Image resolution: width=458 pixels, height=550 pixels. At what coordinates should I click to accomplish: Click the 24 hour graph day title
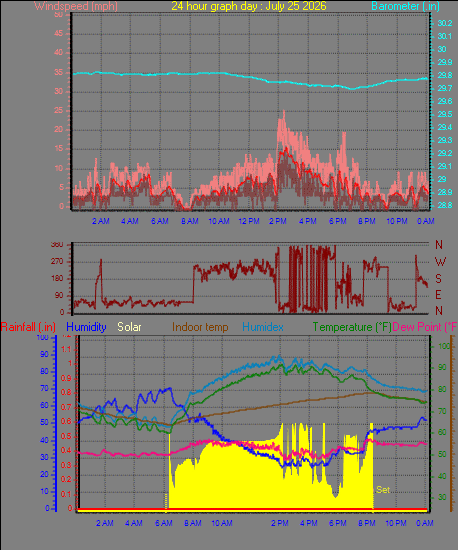point(249,6)
